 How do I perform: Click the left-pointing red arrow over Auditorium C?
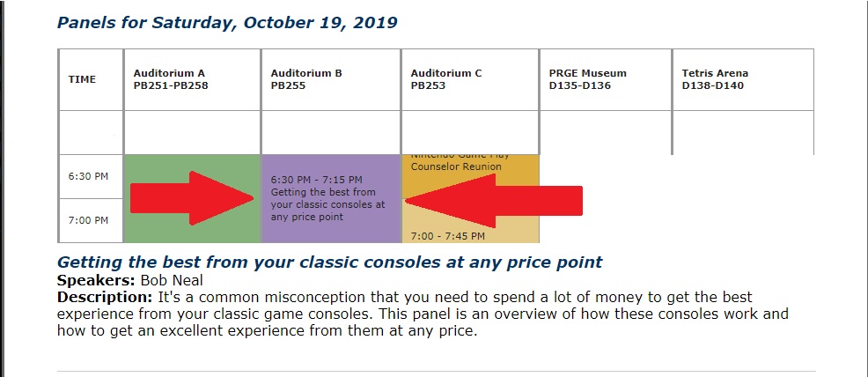[x=494, y=201]
